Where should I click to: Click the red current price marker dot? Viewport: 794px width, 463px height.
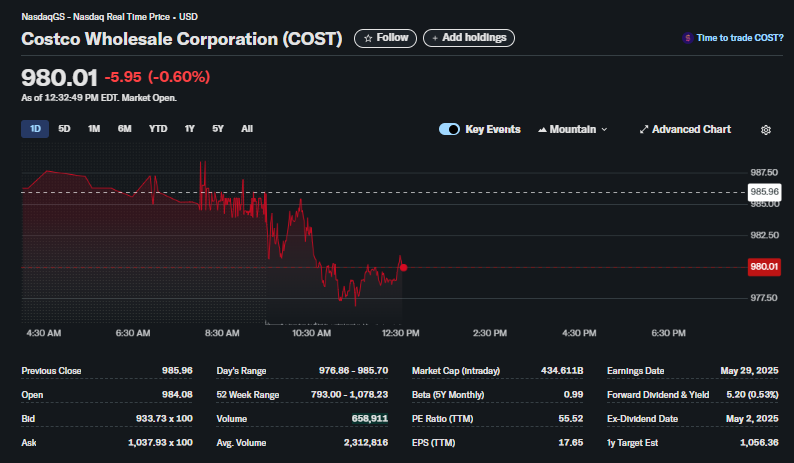point(403,267)
